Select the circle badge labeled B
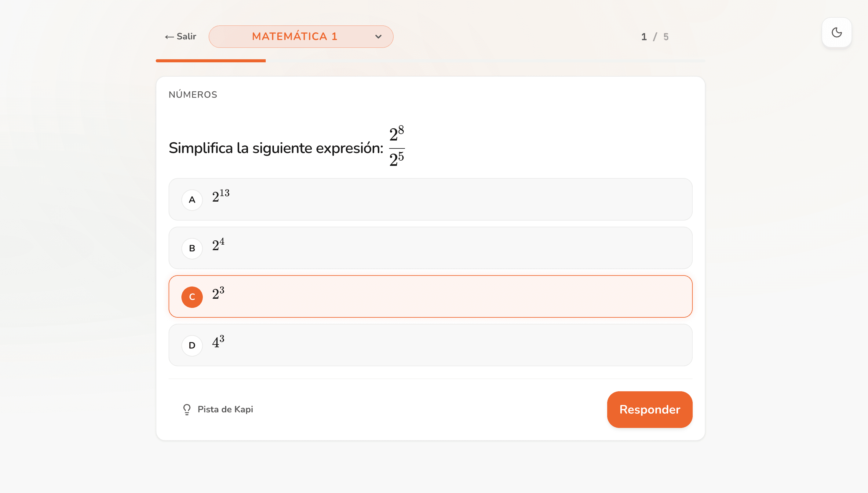Screen dimensions: 868x493 click(192, 248)
